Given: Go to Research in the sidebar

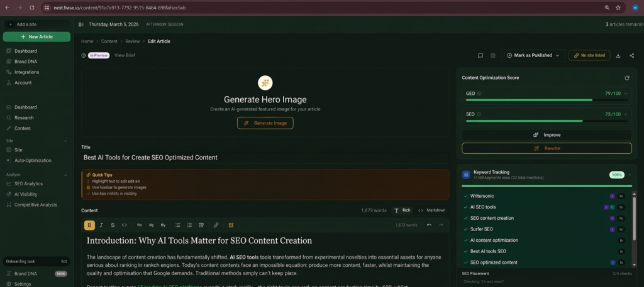Looking at the screenshot, I should coord(24,117).
